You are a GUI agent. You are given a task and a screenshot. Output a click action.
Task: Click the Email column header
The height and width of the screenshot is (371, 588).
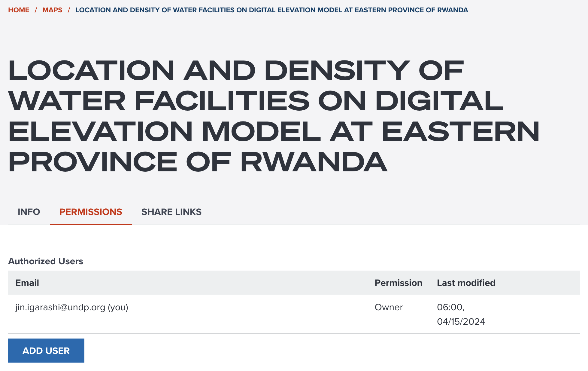tap(27, 283)
